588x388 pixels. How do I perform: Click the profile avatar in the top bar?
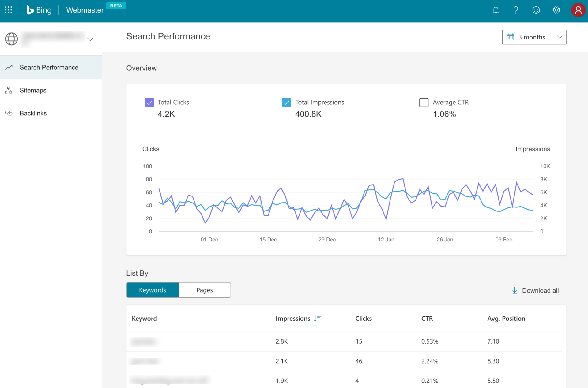[x=578, y=10]
